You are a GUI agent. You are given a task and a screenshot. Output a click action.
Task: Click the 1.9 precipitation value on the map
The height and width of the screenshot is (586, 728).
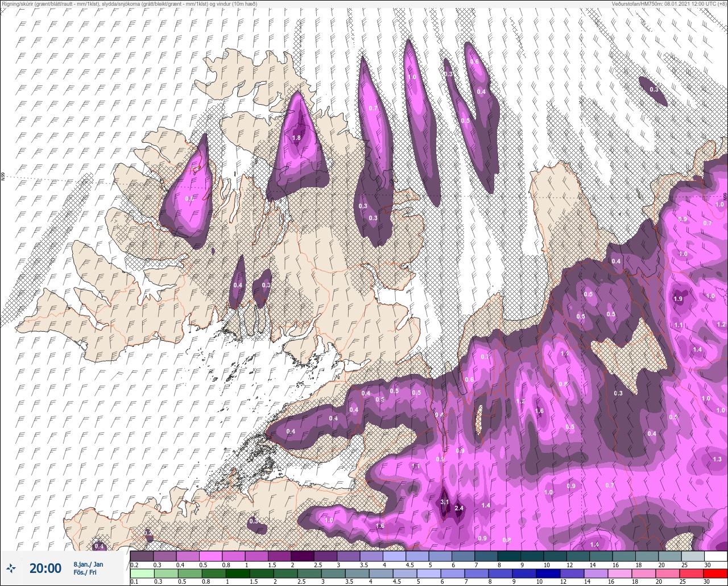point(678,299)
